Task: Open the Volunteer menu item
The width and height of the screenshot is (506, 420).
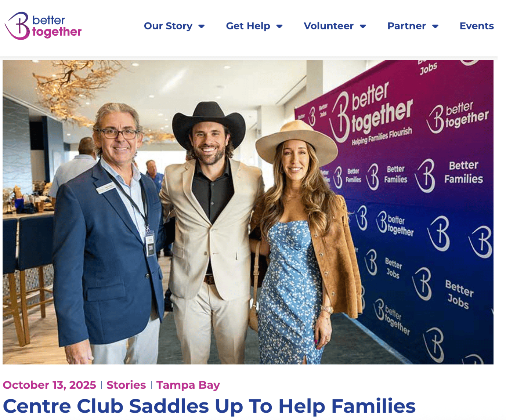Action: pos(329,26)
